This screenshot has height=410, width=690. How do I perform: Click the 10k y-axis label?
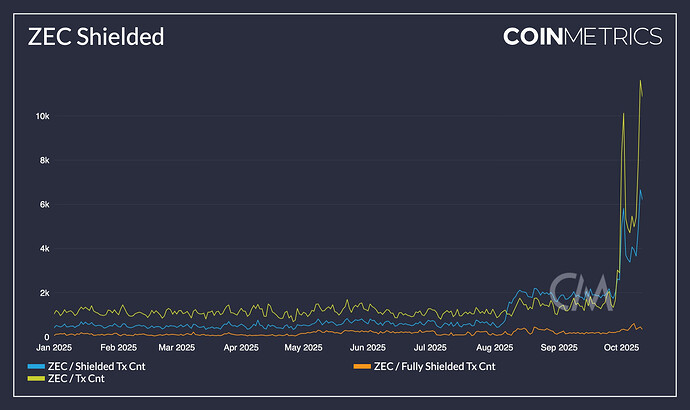point(43,116)
